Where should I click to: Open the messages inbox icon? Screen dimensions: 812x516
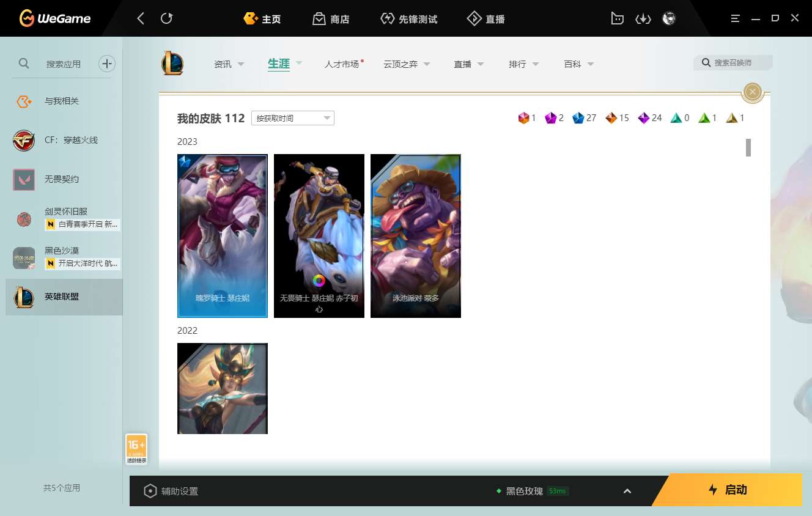pos(617,19)
